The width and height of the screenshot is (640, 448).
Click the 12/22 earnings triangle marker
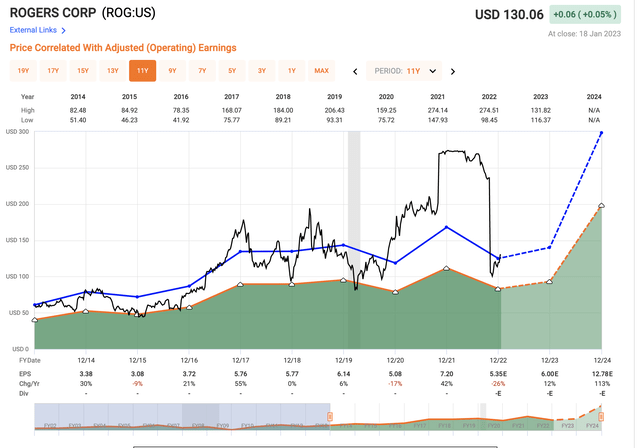(498, 289)
